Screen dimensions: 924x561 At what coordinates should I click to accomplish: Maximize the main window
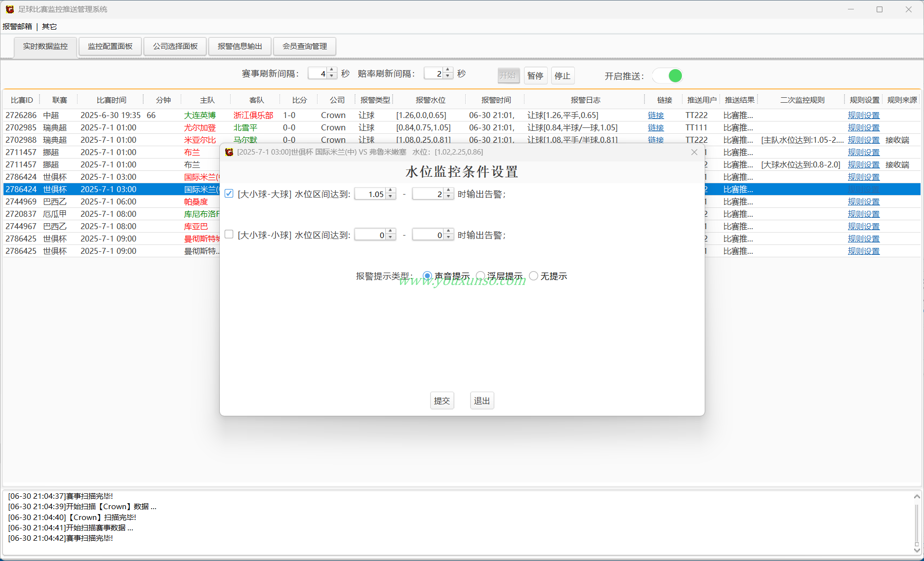click(x=880, y=9)
